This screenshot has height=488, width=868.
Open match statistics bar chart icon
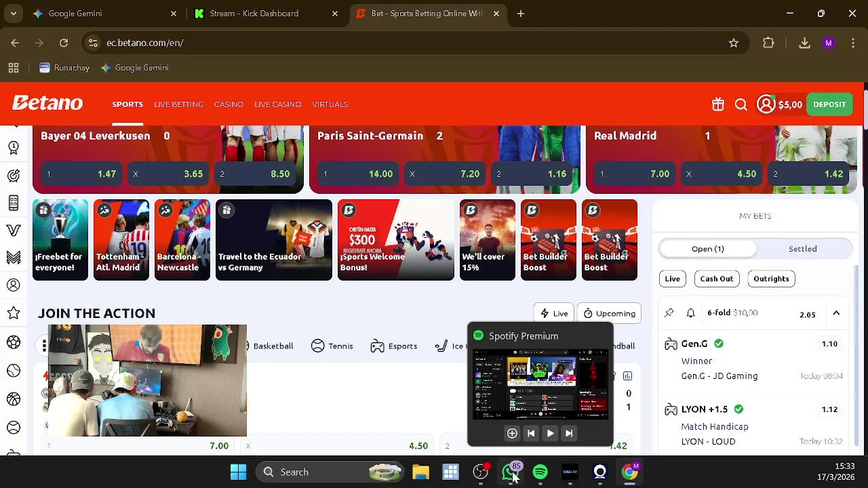pos(627,375)
